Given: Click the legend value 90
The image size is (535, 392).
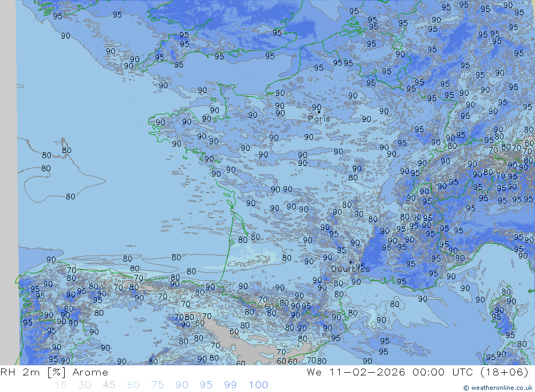Looking at the screenshot, I should [182, 385].
